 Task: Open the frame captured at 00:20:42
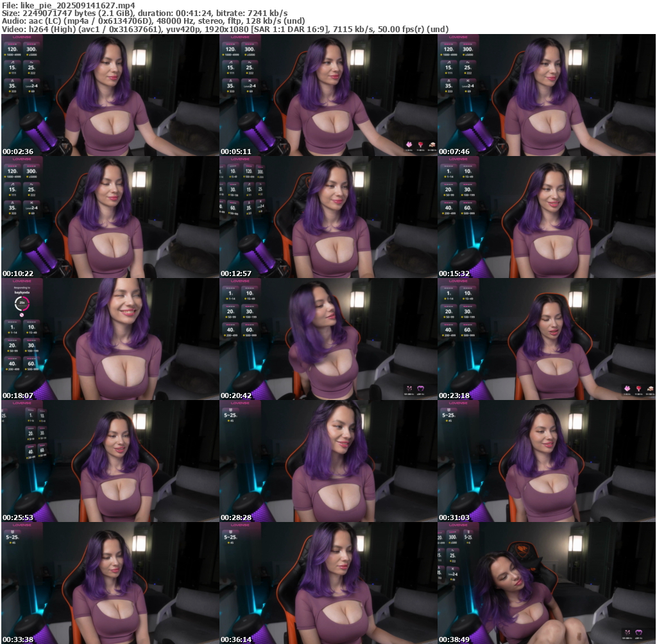(x=328, y=339)
